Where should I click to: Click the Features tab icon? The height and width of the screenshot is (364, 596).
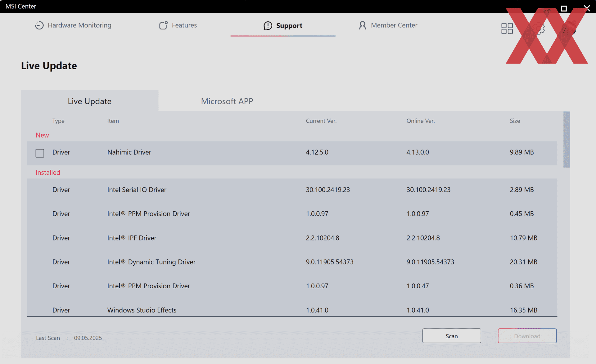[x=163, y=25]
